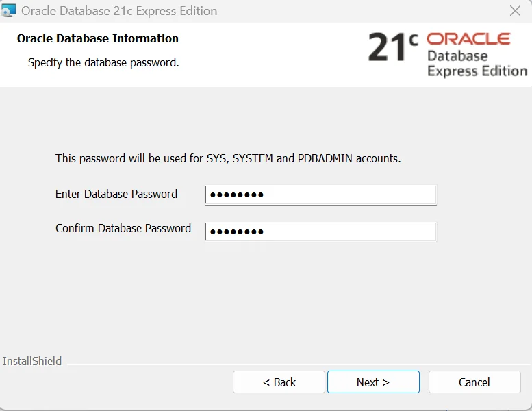Click the red ORACLE logo

pyautogui.click(x=468, y=38)
